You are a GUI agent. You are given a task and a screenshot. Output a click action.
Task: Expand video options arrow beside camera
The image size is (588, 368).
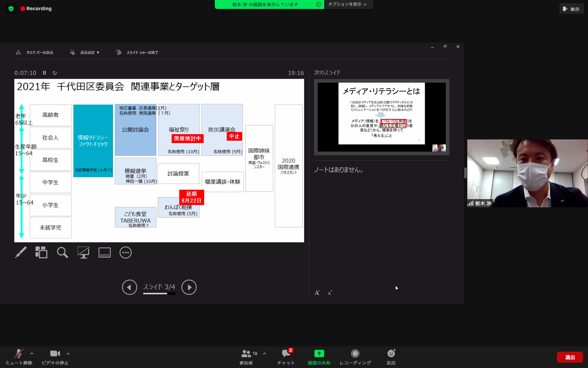68,354
